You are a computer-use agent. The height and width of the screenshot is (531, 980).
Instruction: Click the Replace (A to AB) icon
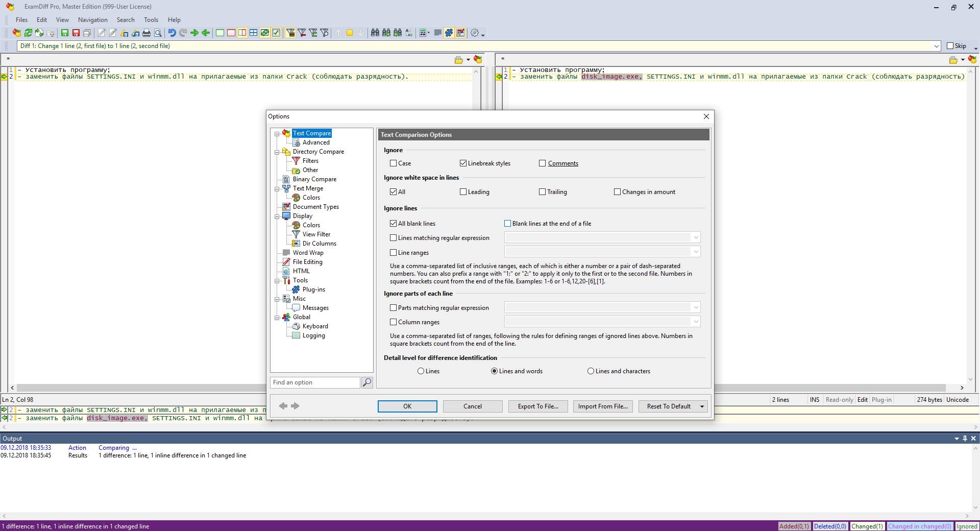409,33
